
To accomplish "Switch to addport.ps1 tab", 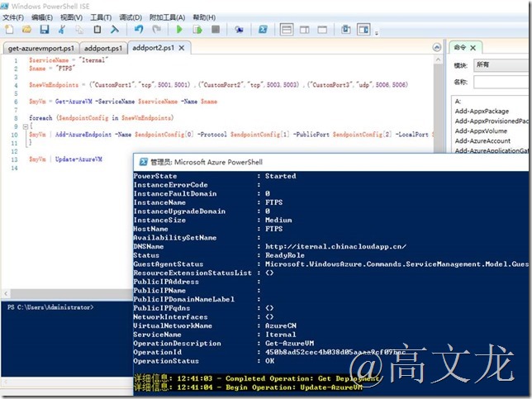I will [103, 49].
